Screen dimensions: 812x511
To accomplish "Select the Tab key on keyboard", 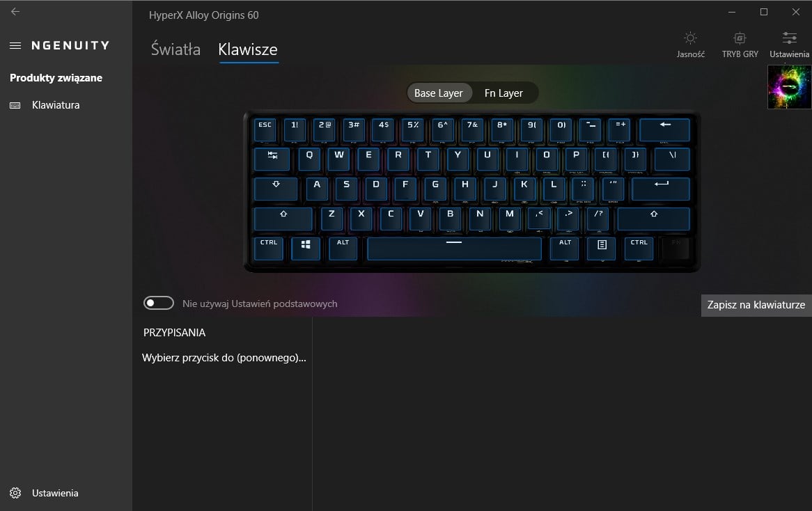I will tap(272, 159).
